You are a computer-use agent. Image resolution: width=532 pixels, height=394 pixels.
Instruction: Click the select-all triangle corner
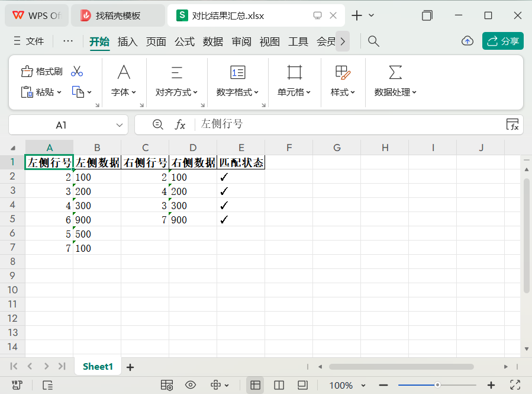13,148
